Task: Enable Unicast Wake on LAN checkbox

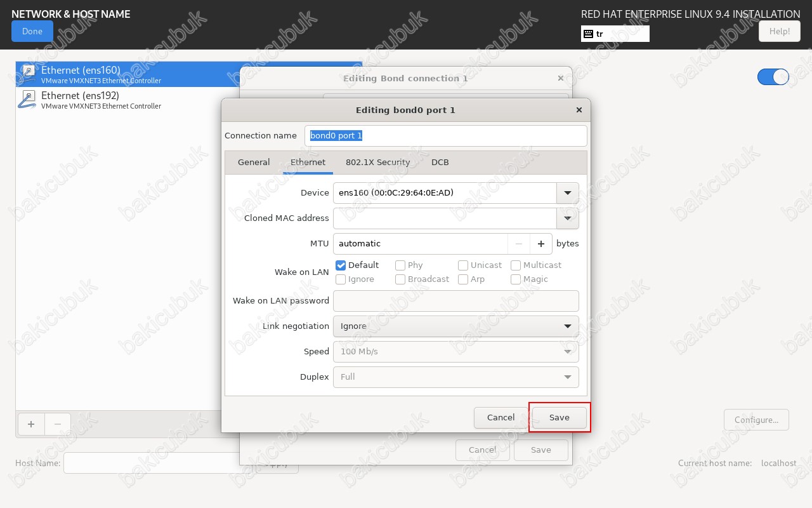Action: [x=463, y=265]
